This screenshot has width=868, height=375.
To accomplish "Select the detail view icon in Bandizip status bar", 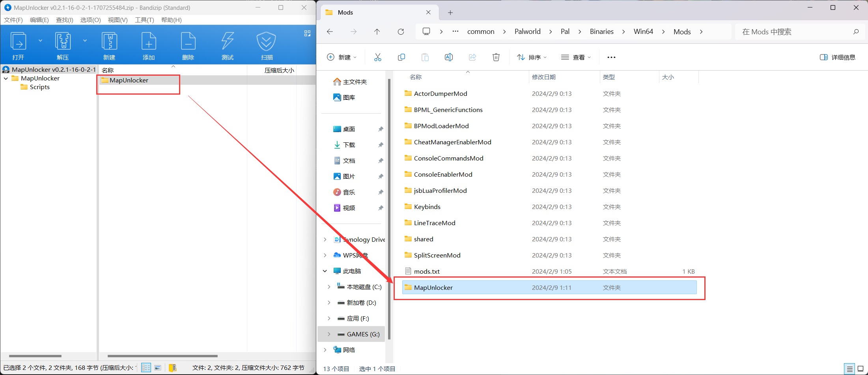I will 146,368.
